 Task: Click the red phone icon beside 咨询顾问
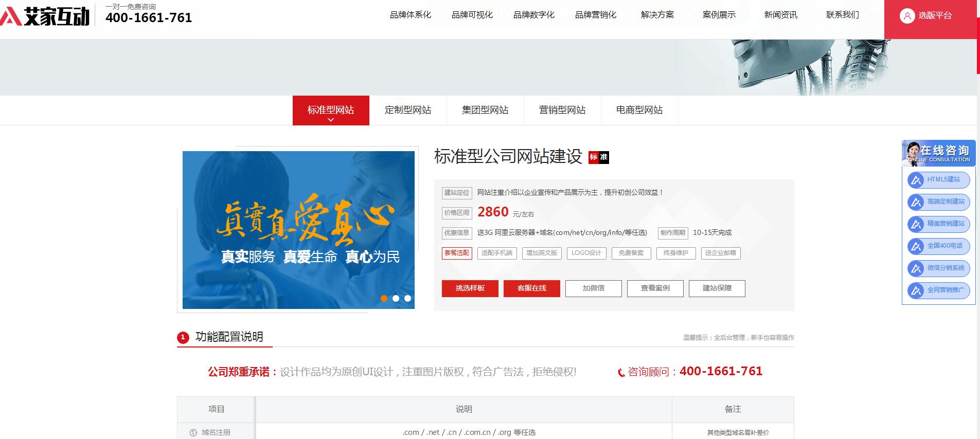(621, 373)
